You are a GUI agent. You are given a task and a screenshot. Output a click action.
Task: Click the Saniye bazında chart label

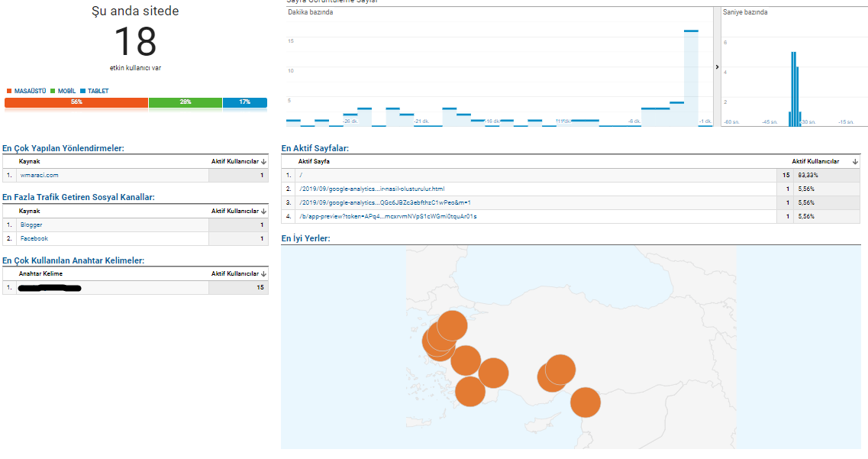(745, 12)
